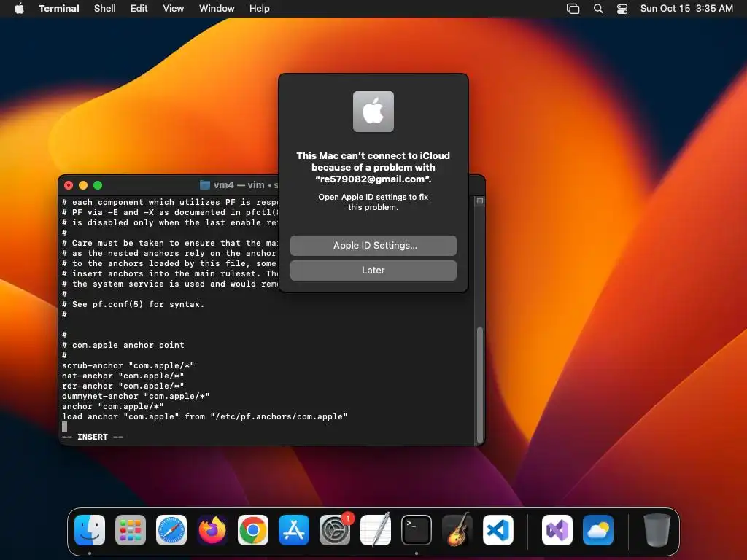Open the View menu

coord(174,9)
